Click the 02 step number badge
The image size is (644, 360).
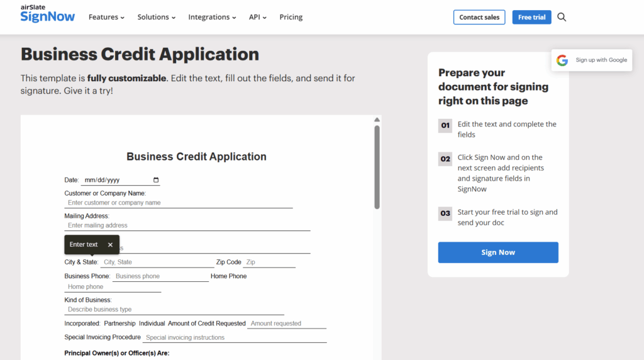(445, 159)
